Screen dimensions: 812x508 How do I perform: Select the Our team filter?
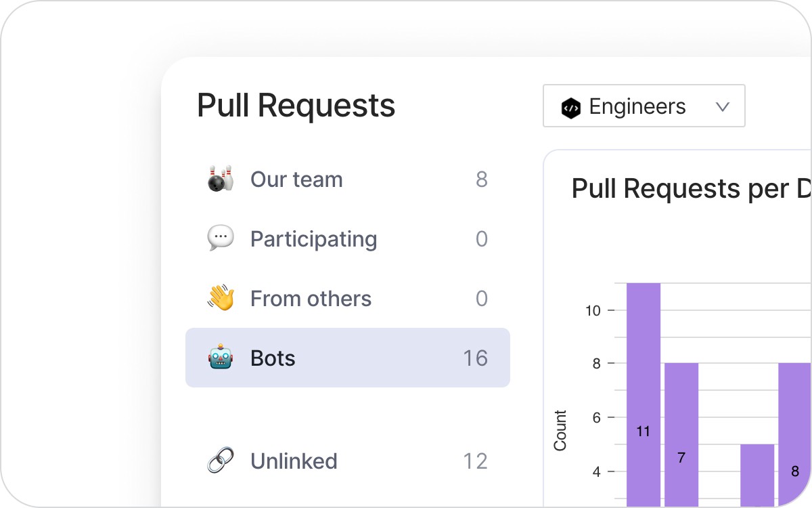click(x=296, y=179)
